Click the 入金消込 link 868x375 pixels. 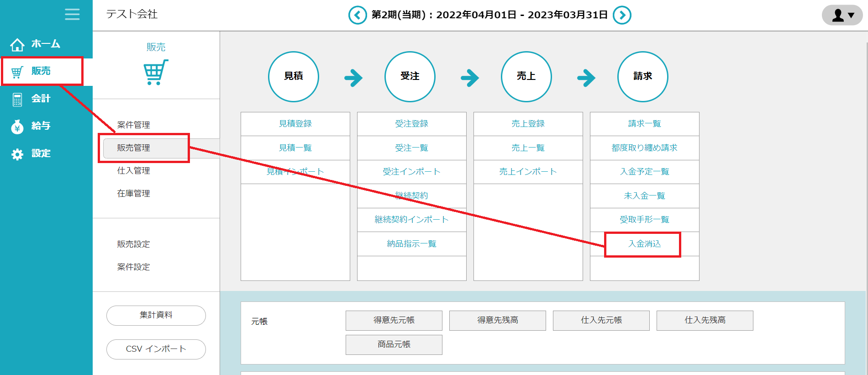point(644,244)
